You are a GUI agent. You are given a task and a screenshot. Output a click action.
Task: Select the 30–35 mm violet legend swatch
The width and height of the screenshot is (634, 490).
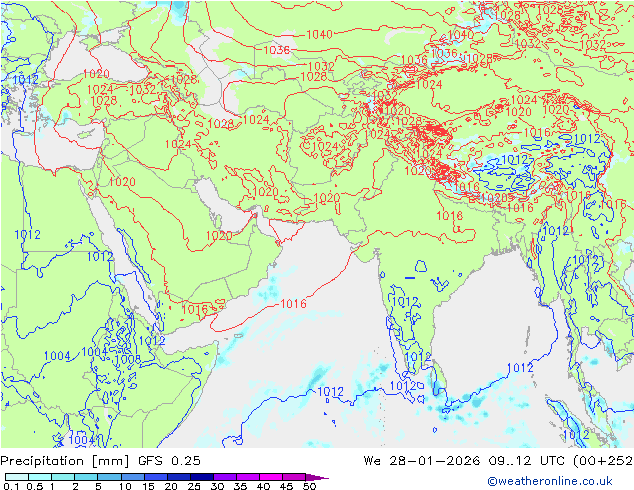click(x=224, y=477)
